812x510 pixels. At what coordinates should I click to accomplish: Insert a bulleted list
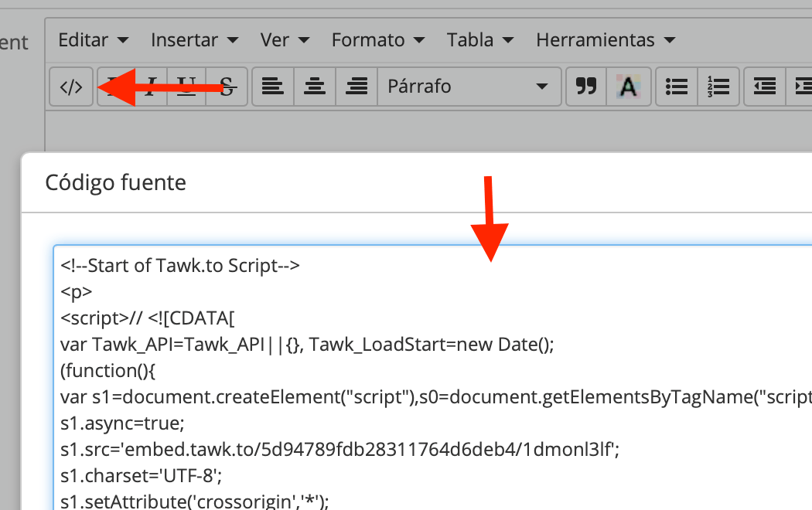[x=677, y=87]
